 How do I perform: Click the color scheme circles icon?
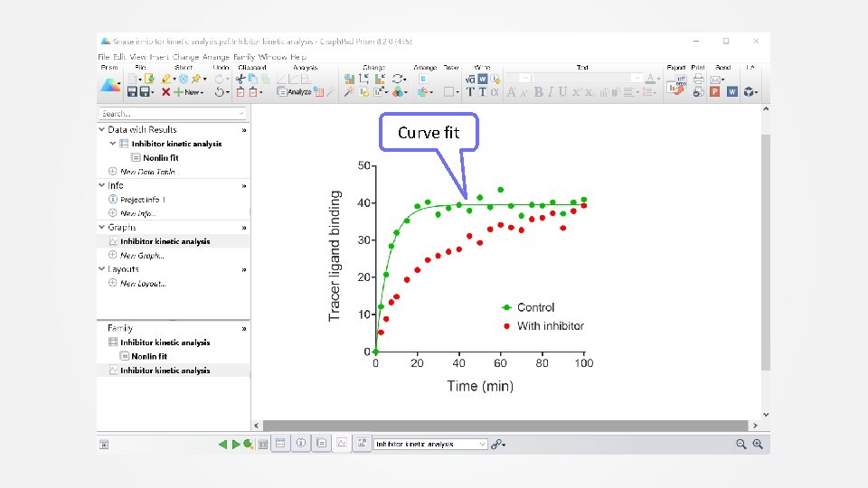[398, 92]
